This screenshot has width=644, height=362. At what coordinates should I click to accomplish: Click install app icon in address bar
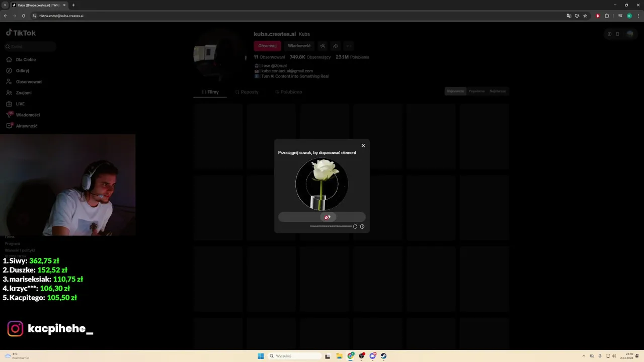tap(577, 16)
